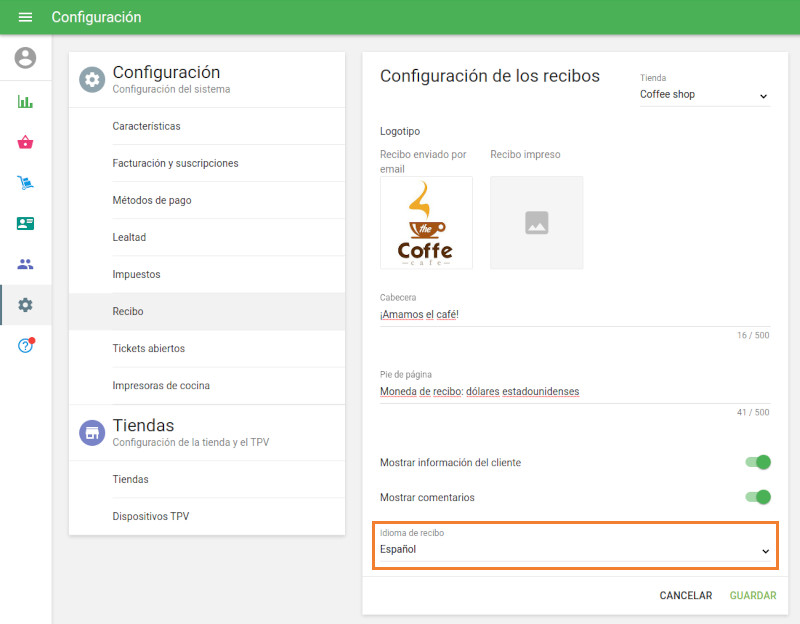Disable the Mostrar comentarios switch
800x624 pixels.
tap(758, 497)
